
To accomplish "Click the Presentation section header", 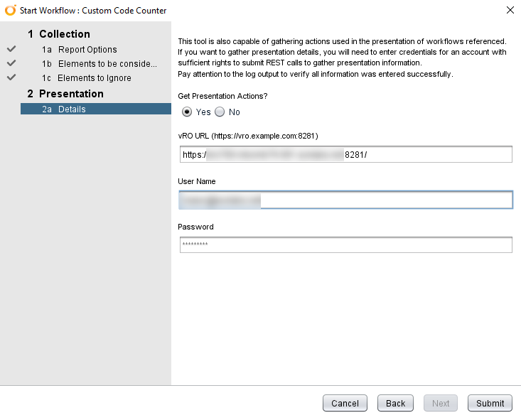I will pos(71,94).
